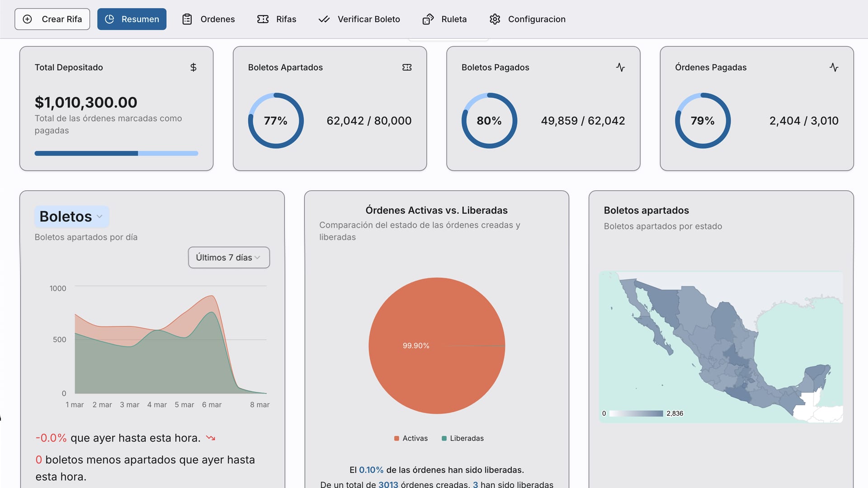Expand the Boletos chart selector
868x488 pixels.
(x=72, y=216)
